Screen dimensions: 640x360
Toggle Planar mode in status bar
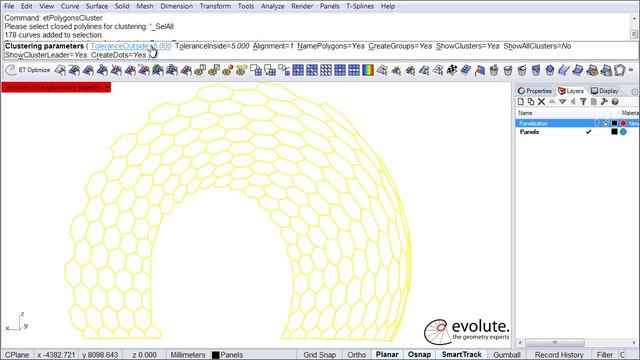(387, 355)
